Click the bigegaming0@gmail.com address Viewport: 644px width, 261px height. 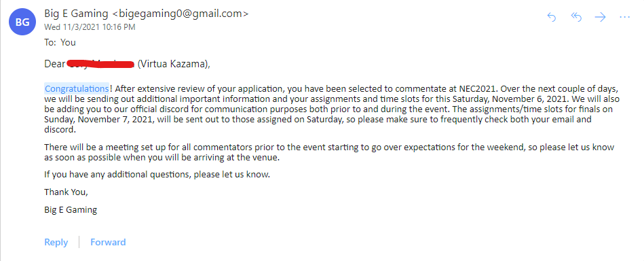pyautogui.click(x=181, y=14)
